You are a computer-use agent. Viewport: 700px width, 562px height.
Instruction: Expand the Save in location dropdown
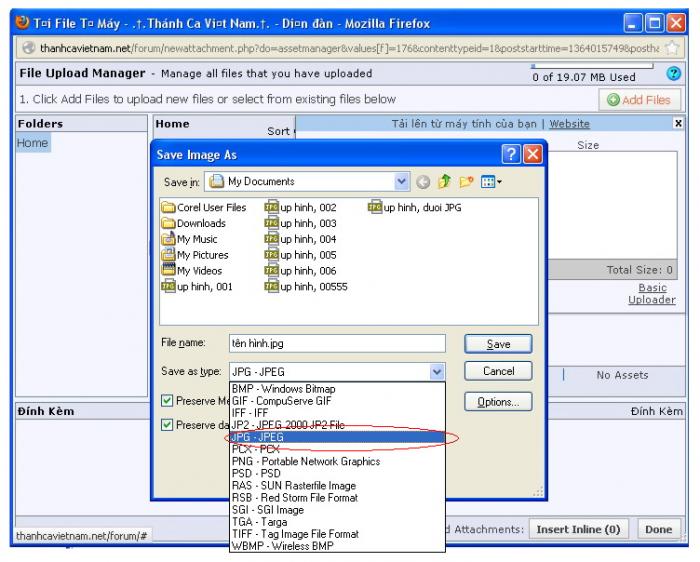click(x=402, y=182)
